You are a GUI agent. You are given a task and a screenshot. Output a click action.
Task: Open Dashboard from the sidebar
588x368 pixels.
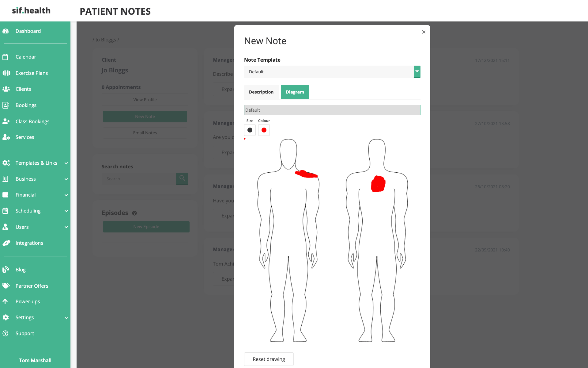(x=28, y=31)
